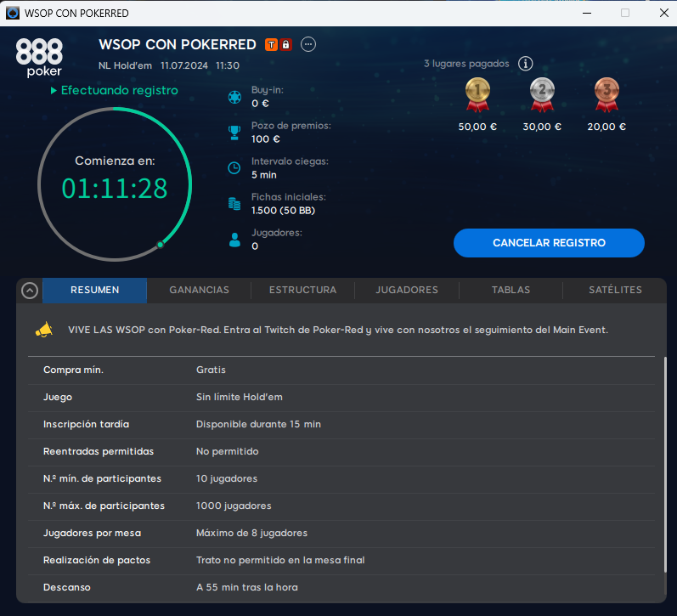The width and height of the screenshot is (677, 616).
Task: Click the prize pool trophy icon
Action: coord(234,133)
